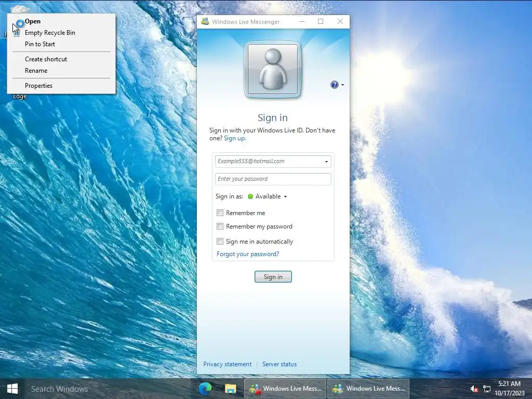Click the network tray icon
The image size is (532, 399).
click(487, 389)
